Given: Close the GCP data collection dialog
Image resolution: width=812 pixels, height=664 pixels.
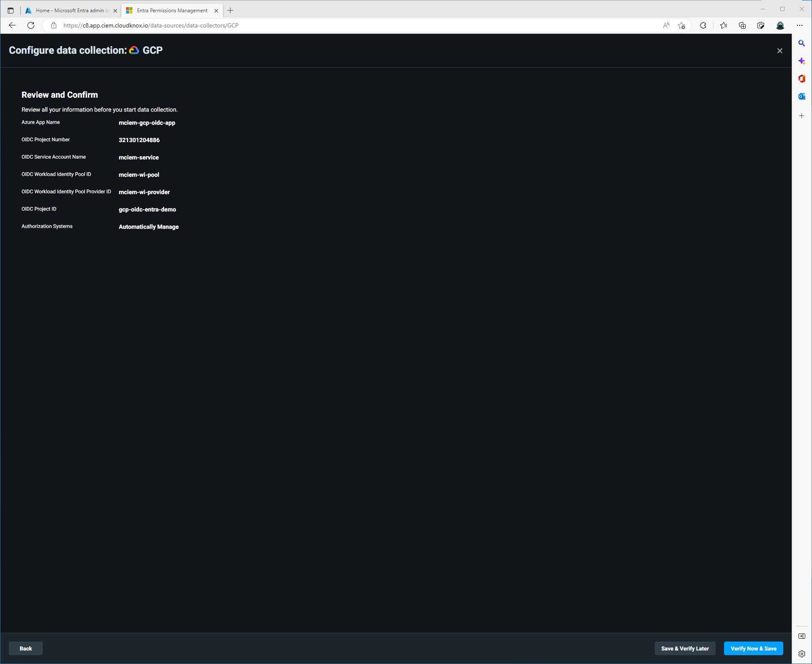Looking at the screenshot, I should pos(779,51).
